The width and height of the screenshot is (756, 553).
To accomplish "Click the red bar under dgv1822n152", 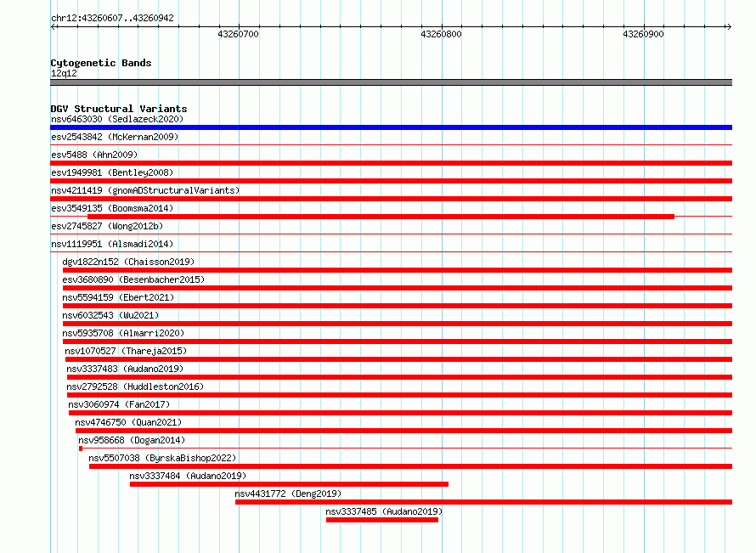I will (x=398, y=270).
